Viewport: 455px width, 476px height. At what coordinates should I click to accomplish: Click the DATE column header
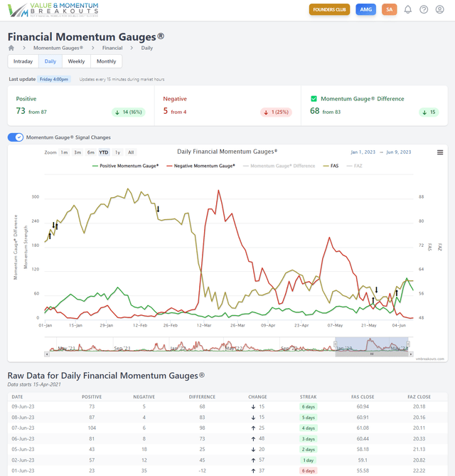coord(17,397)
